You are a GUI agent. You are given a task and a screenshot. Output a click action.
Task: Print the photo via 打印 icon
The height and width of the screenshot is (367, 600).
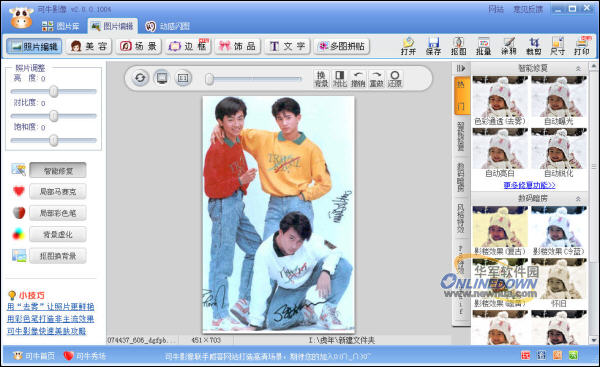pos(582,46)
